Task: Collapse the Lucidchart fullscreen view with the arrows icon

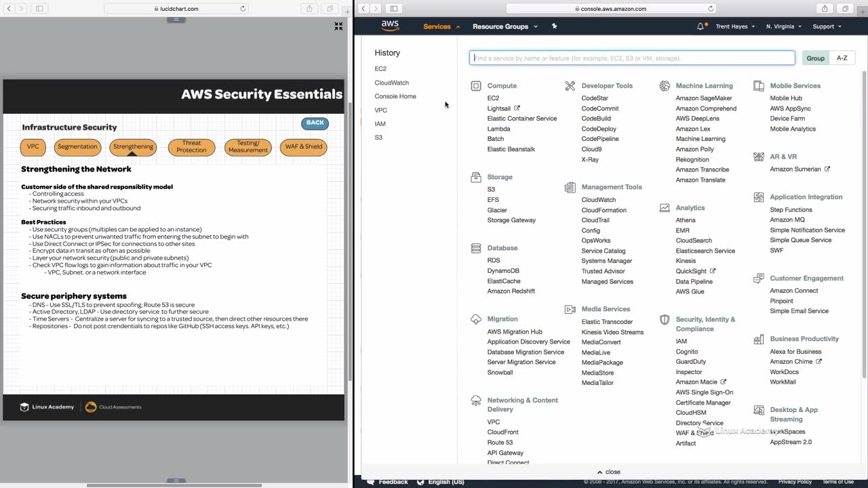Action: pos(338,26)
